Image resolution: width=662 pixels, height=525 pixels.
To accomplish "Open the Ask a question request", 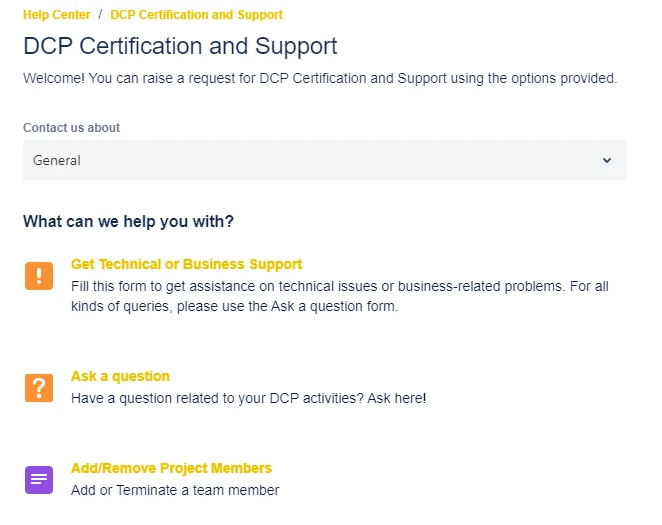I will [x=120, y=376].
